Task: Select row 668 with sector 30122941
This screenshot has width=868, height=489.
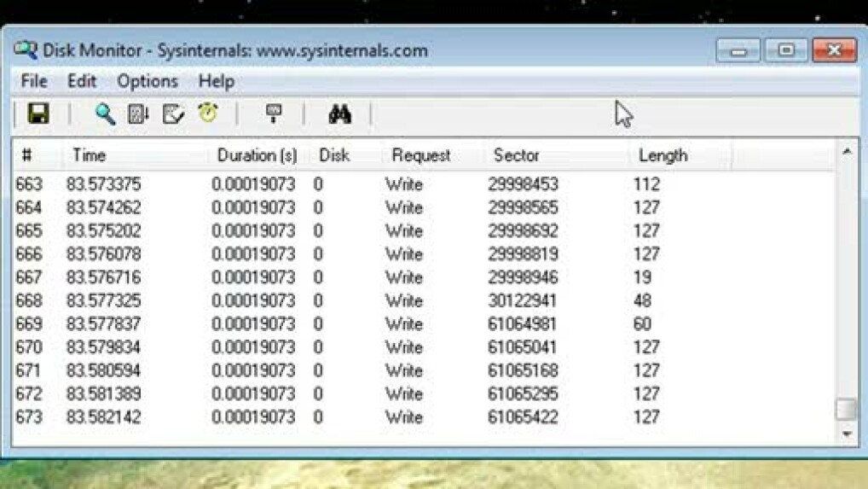Action: coord(341,300)
